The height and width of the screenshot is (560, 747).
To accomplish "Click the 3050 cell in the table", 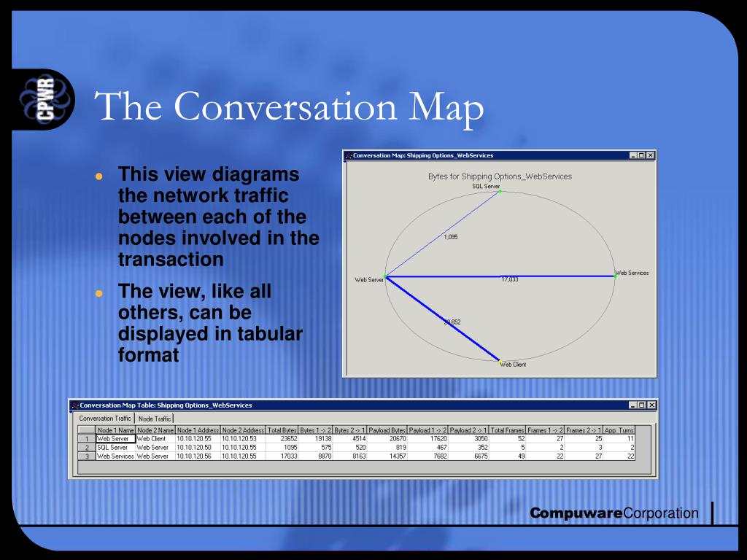I will click(x=468, y=438).
